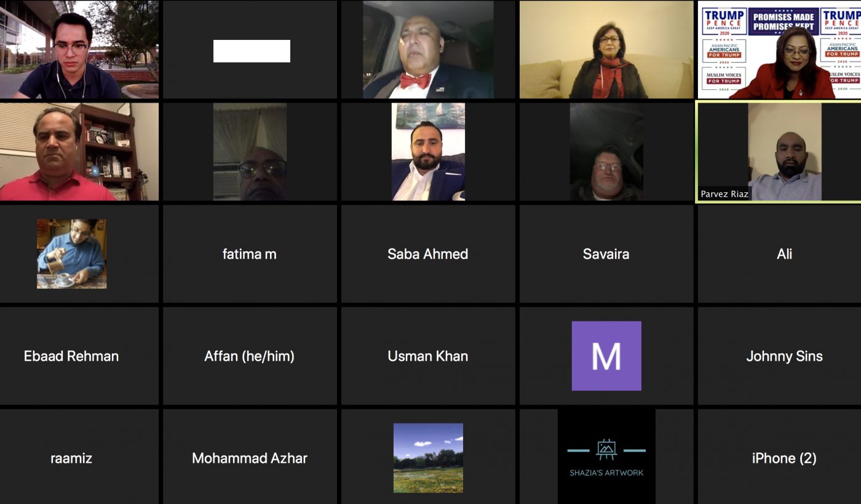Click the raamiz participant tile
This screenshot has height=504, width=861.
[x=71, y=457]
